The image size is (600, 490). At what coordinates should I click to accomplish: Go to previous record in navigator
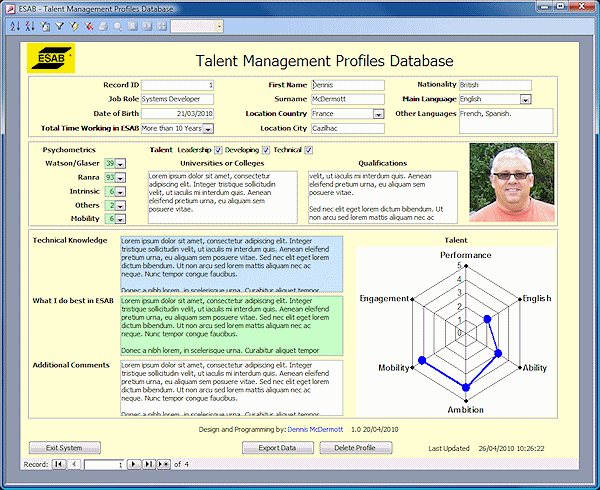click(74, 464)
